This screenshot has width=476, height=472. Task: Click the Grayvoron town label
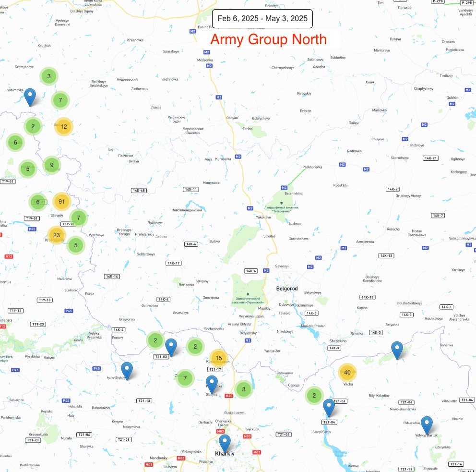click(127, 319)
